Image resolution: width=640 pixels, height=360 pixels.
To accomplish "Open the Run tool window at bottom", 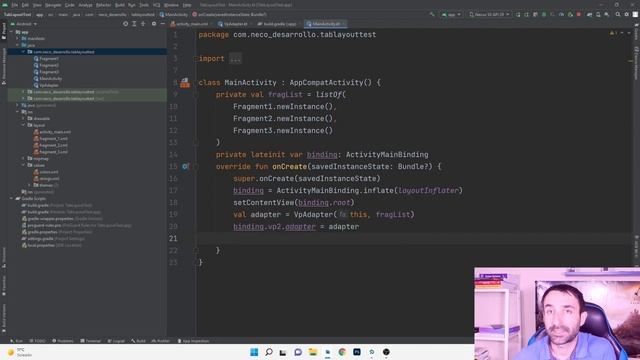I will coord(17,341).
